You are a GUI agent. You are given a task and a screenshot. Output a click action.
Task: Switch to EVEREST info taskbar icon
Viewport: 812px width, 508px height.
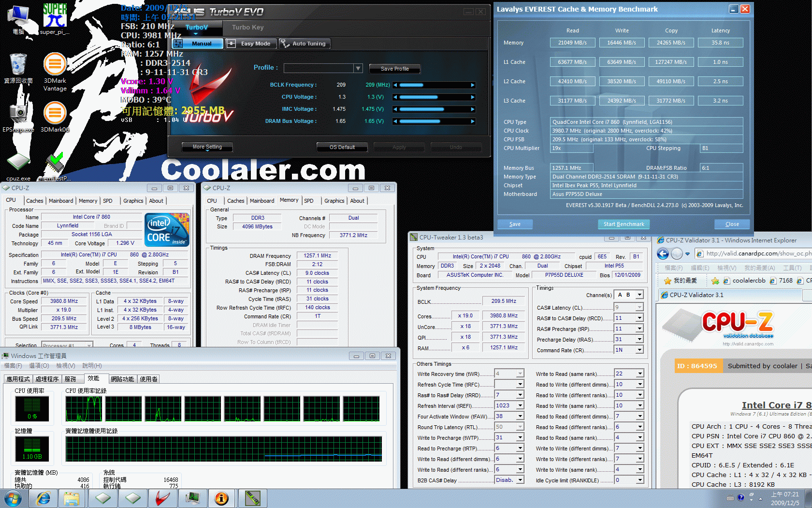[x=221, y=498]
